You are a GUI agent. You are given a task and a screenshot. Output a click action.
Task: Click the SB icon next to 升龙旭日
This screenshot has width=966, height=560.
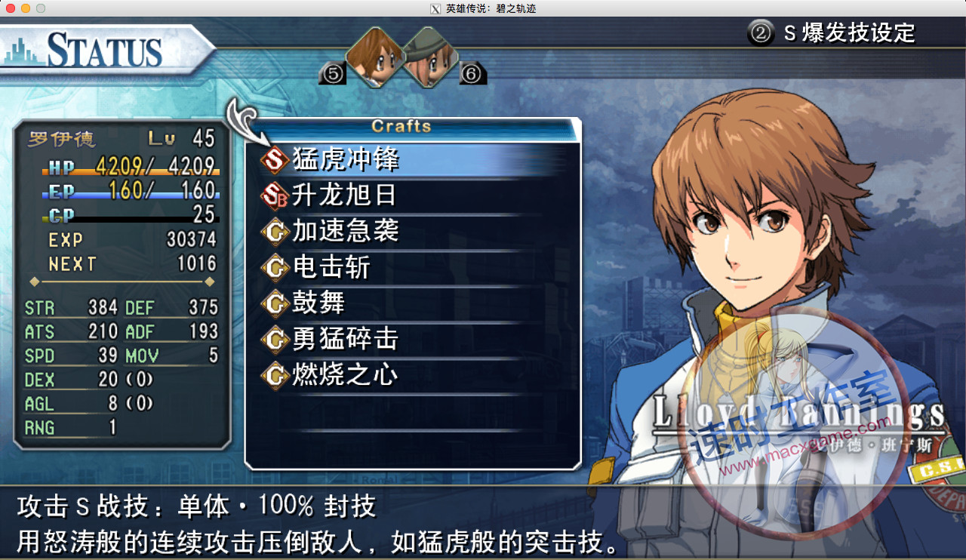[275, 195]
